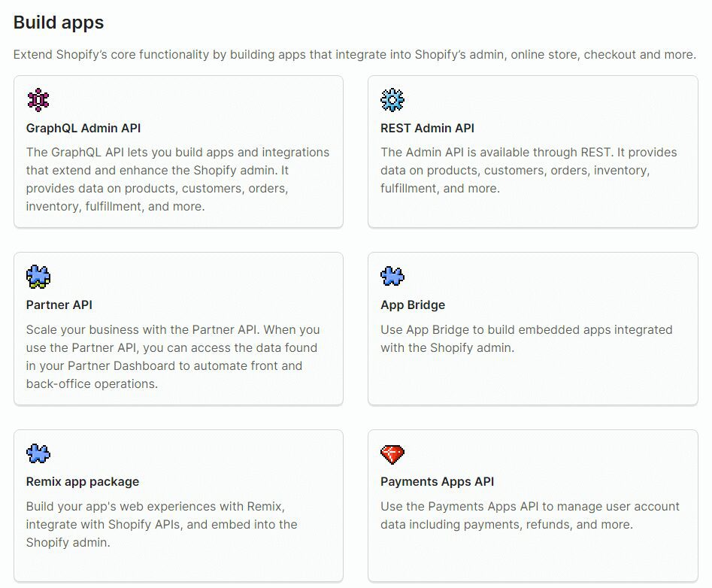The height and width of the screenshot is (588, 712).
Task: Open the REST Admin API documentation
Action: point(426,128)
